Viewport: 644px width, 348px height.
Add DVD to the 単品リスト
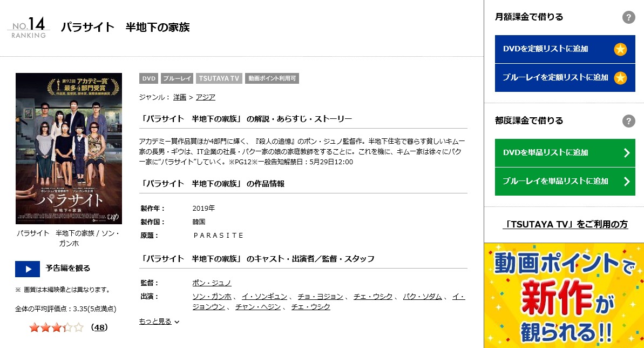[565, 152]
